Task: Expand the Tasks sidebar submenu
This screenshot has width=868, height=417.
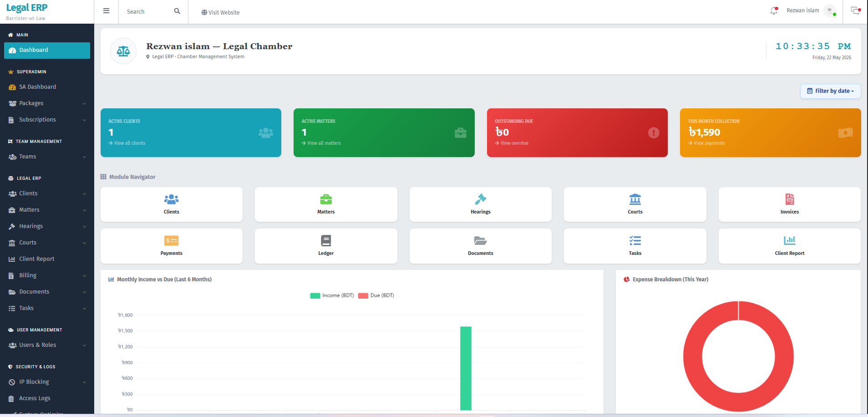Action: point(47,308)
